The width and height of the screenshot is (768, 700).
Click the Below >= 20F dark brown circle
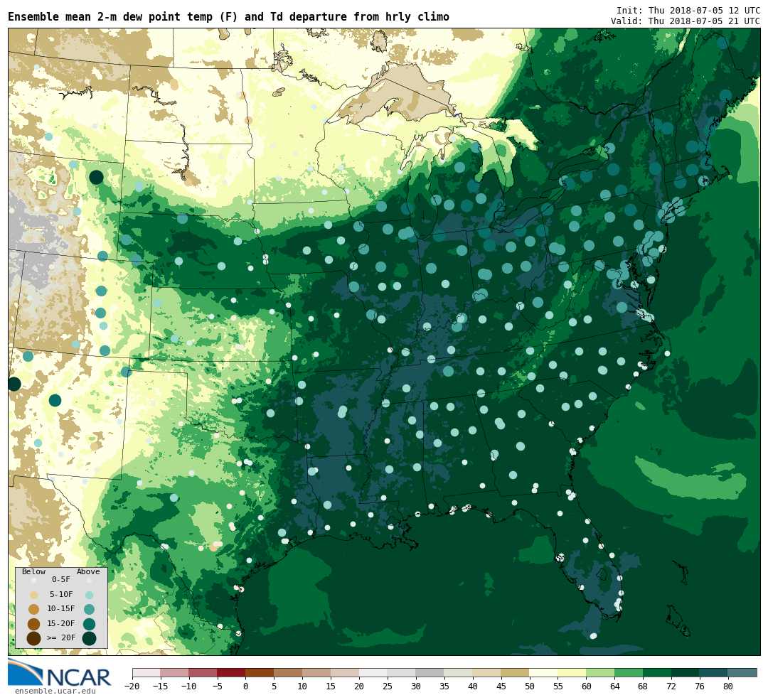point(34,638)
